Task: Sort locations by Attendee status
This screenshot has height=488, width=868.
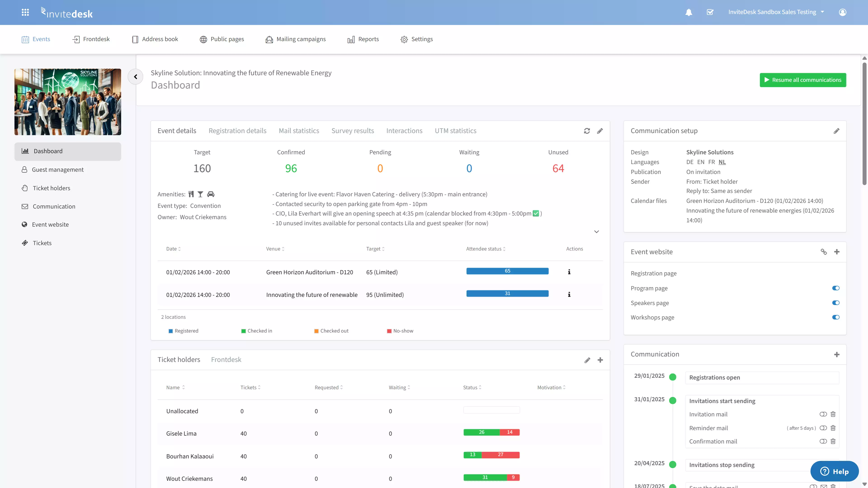Action: point(486,249)
